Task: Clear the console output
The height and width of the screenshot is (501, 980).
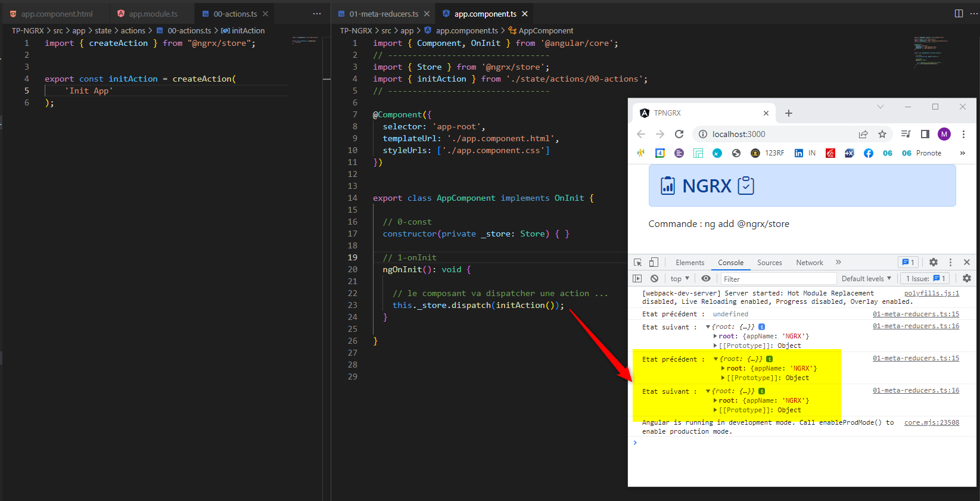Action: (654, 278)
